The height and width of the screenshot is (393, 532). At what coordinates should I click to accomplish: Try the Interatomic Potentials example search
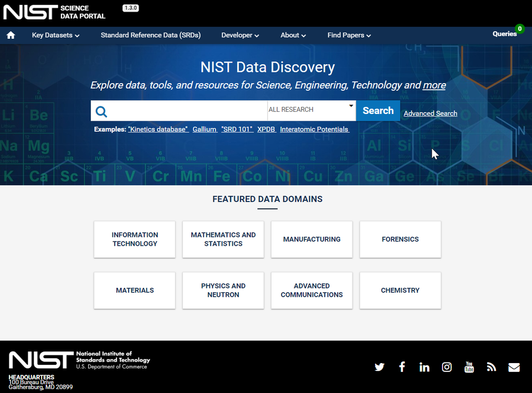tap(315, 130)
